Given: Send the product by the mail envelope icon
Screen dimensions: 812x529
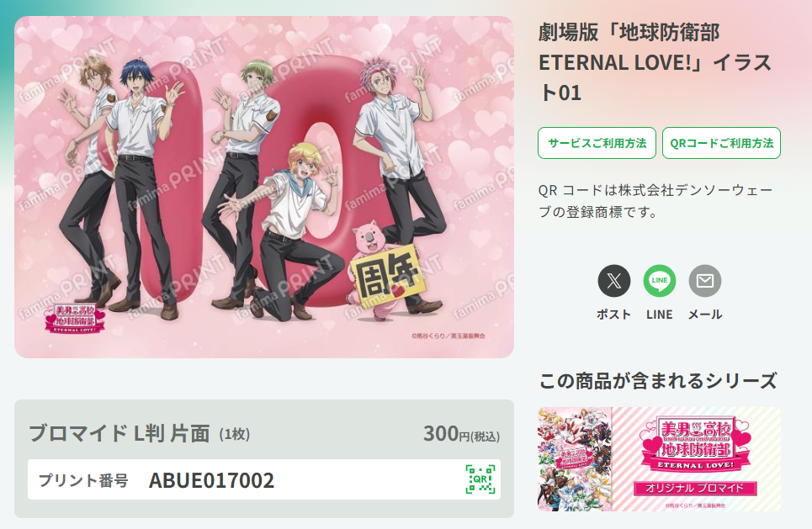Looking at the screenshot, I should 705,281.
